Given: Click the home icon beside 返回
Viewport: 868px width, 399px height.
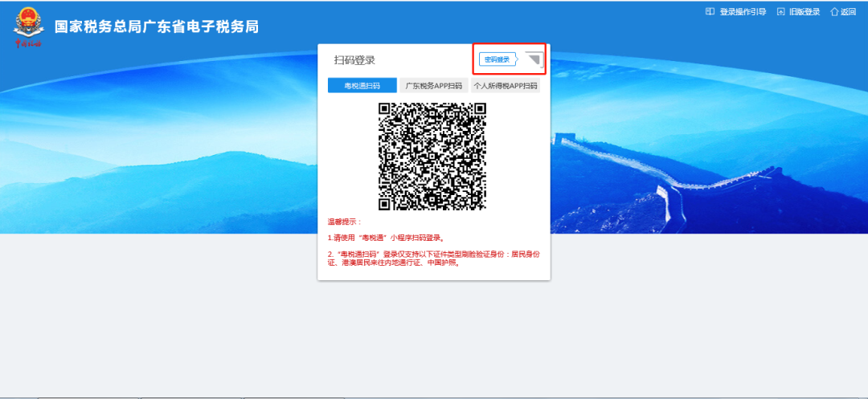Looking at the screenshot, I should point(834,11).
